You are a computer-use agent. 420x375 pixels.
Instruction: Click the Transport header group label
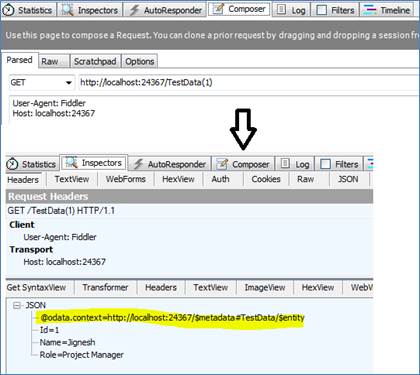click(31, 250)
